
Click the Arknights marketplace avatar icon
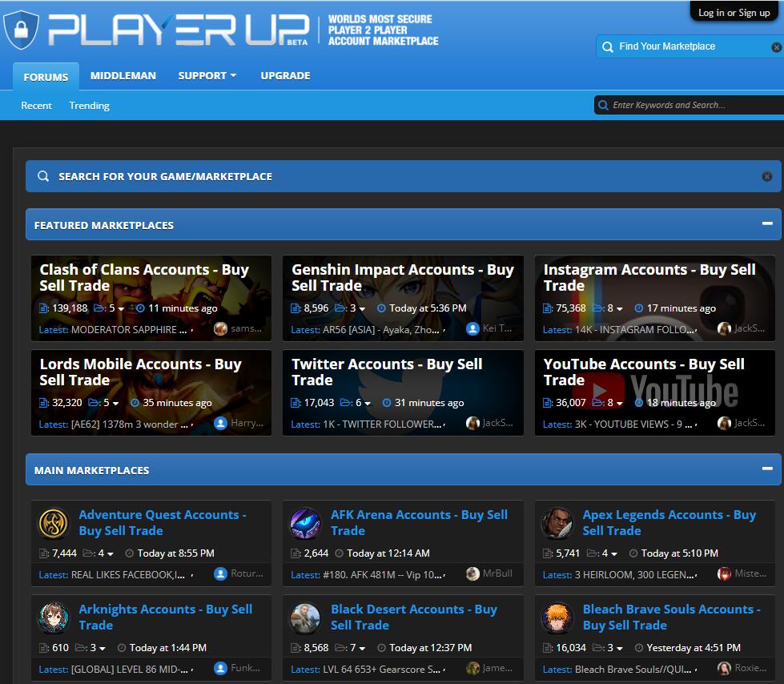click(x=54, y=618)
